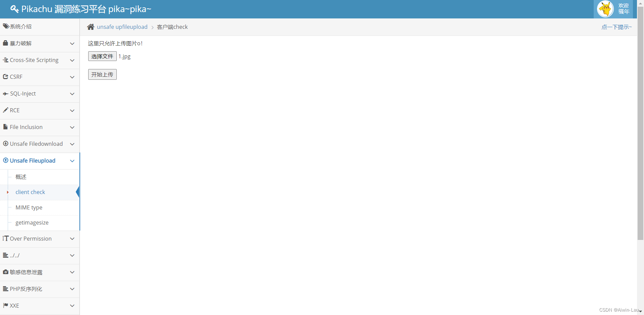Viewport: 644px width, 315px height.
Task: Click the selected file name 1.jpg
Action: click(124, 56)
